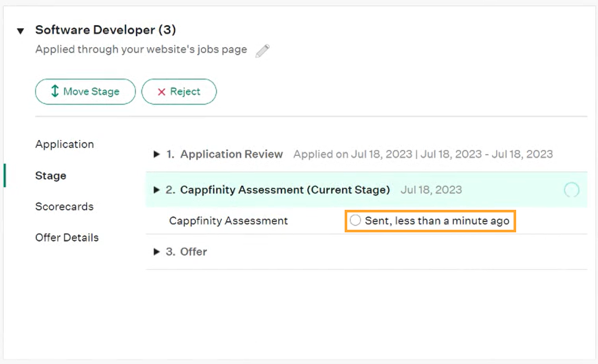Click the Move Stage button
Image resolution: width=598 pixels, height=364 pixels.
click(x=86, y=91)
